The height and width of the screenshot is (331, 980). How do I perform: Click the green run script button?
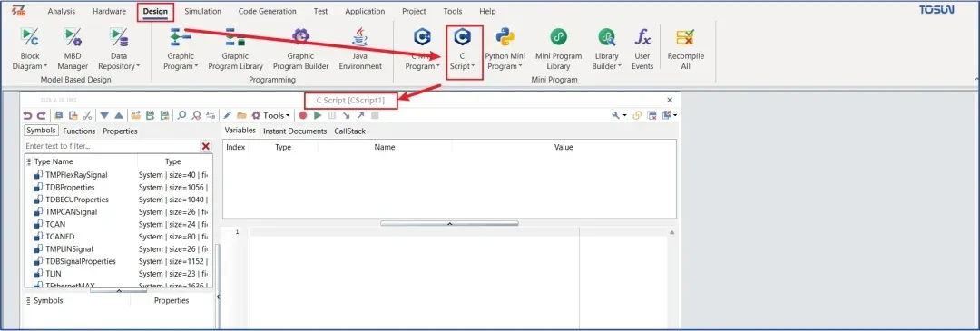pos(318,115)
